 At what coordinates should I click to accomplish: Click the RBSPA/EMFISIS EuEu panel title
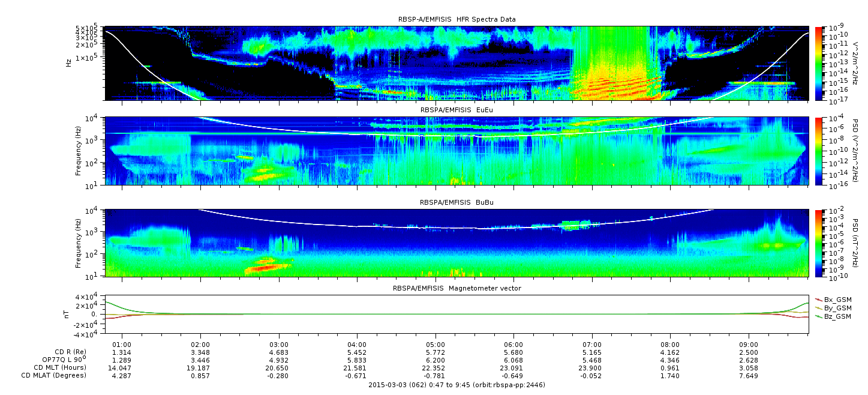tap(456, 110)
